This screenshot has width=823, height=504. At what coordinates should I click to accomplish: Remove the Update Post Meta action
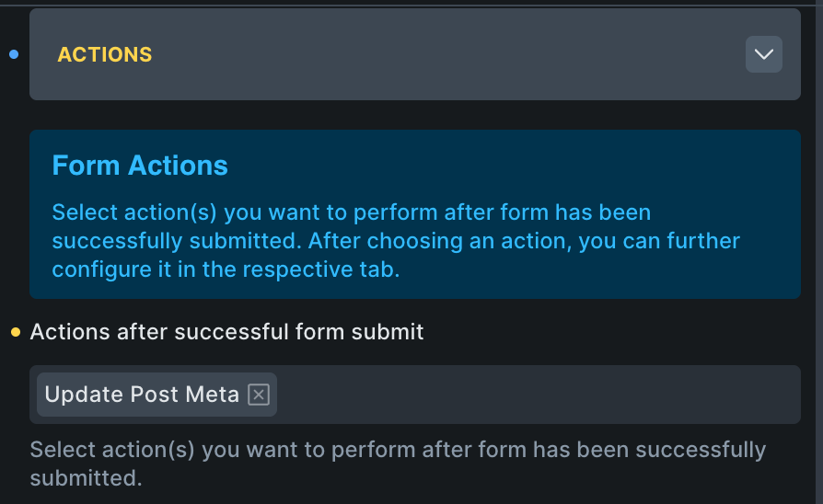(259, 395)
